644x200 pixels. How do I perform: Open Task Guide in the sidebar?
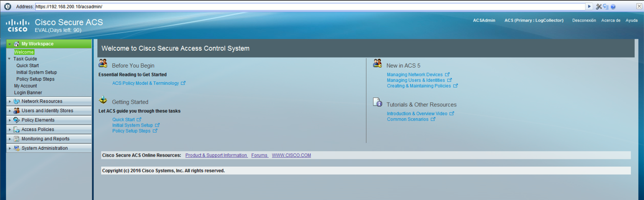[25, 59]
